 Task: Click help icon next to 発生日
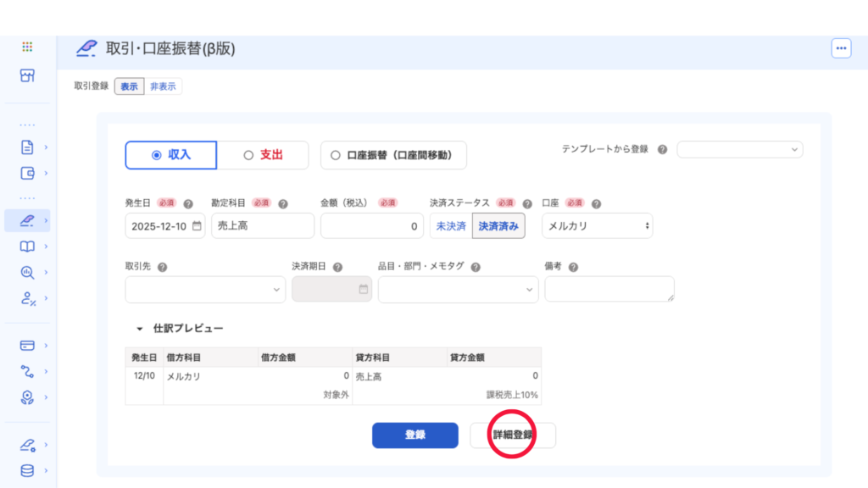pyautogui.click(x=188, y=204)
